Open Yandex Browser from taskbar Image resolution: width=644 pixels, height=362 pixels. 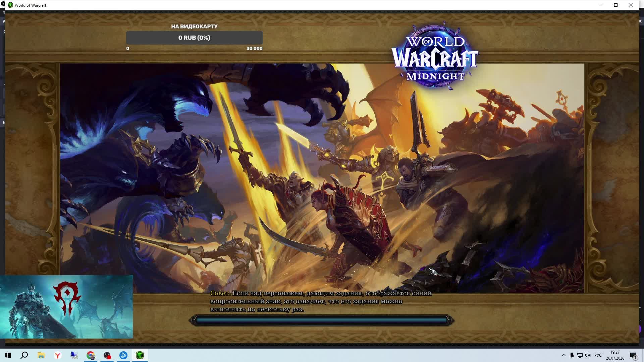click(x=58, y=355)
